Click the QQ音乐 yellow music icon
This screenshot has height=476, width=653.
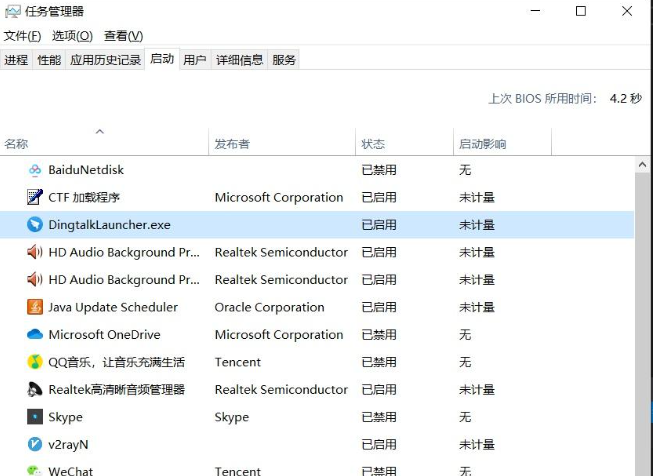coord(35,362)
